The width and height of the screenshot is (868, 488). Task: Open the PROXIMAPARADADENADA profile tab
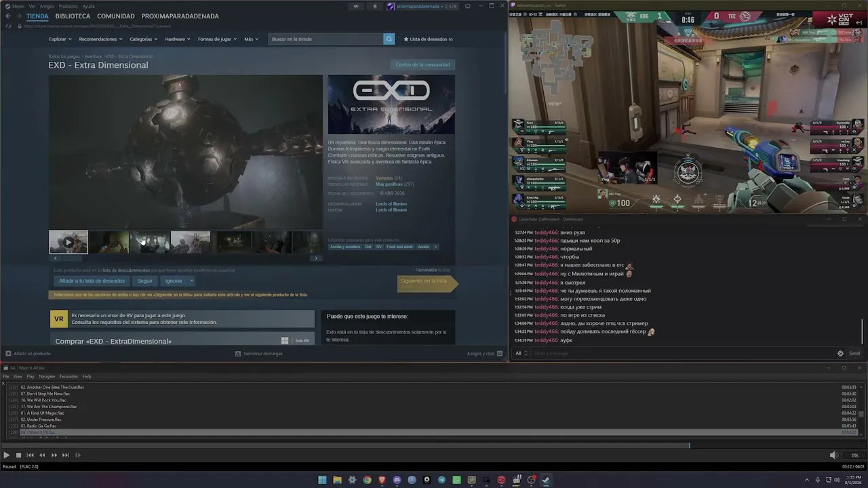pyautogui.click(x=180, y=16)
